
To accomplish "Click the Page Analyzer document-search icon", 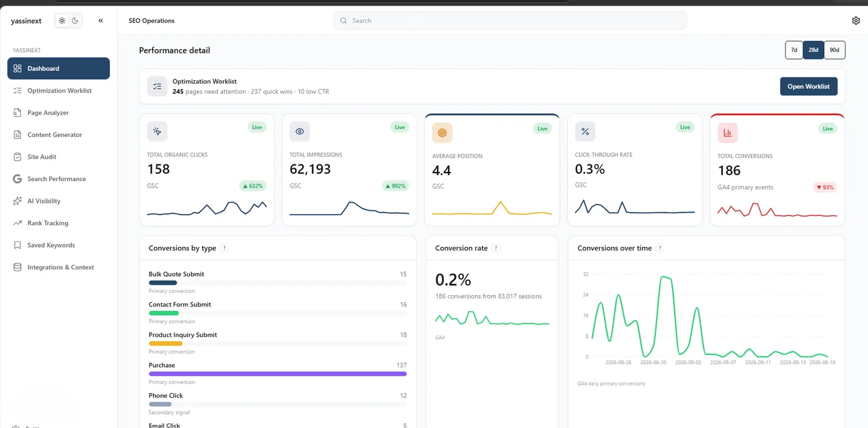I will point(17,113).
